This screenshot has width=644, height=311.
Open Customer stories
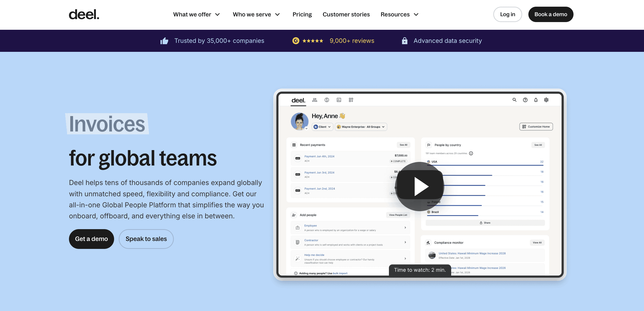[346, 14]
